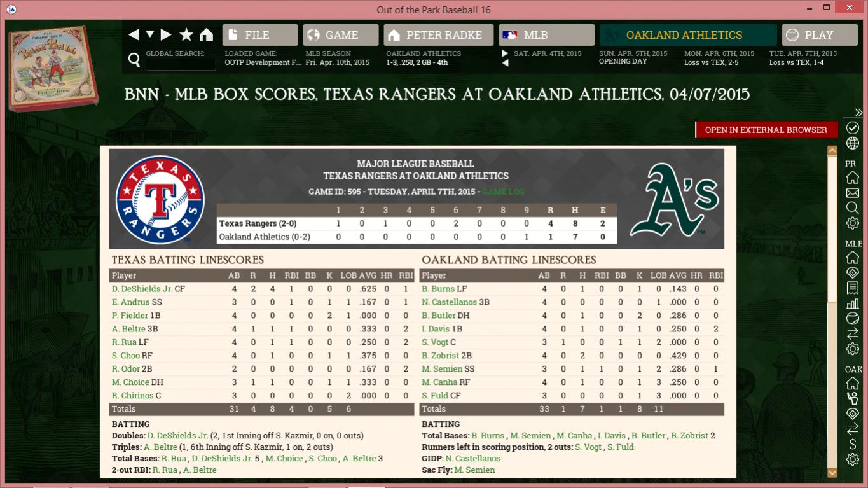Open D. DeShields Jr. in Texas batting table
The height and width of the screenshot is (488, 868).
[142, 289]
